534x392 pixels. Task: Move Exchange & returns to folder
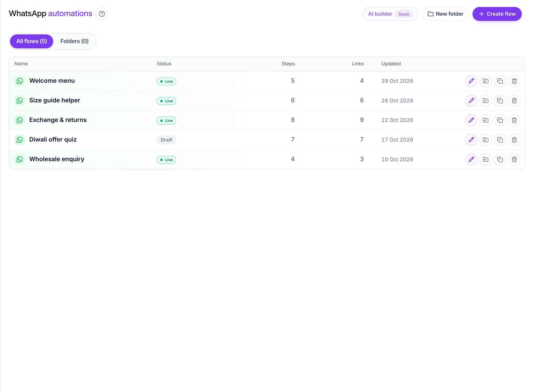coord(485,120)
